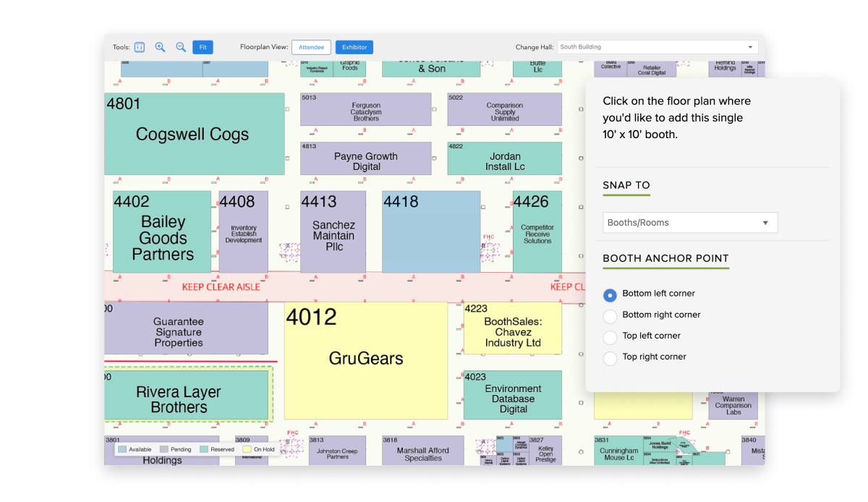
Task: Click the Available blue legend swatch
Action: tap(122, 448)
